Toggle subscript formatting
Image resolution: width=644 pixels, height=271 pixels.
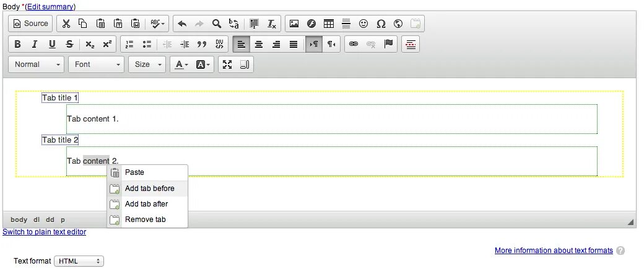click(x=90, y=44)
